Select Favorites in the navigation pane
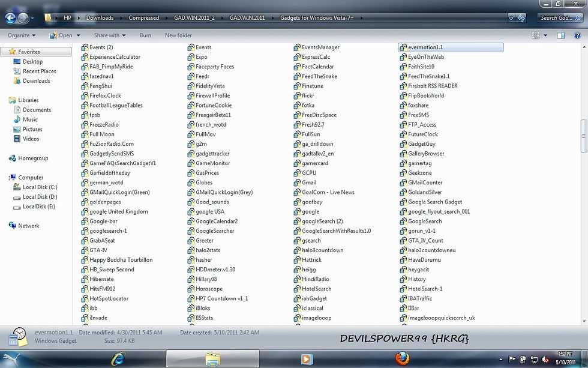588x368 pixels. (36, 52)
